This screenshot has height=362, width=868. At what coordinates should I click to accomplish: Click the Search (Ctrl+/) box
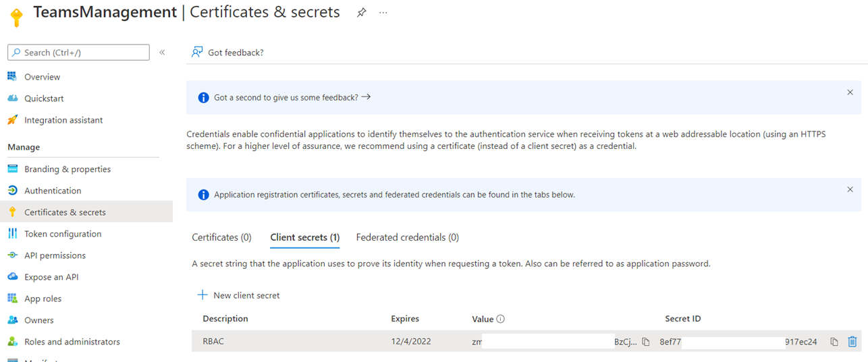[78, 53]
